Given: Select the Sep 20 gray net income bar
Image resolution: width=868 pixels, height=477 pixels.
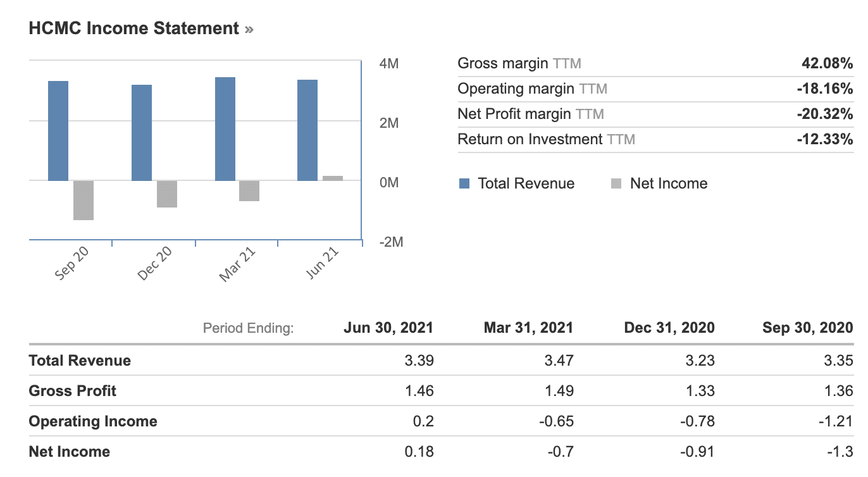Looking at the screenshot, I should point(84,201).
